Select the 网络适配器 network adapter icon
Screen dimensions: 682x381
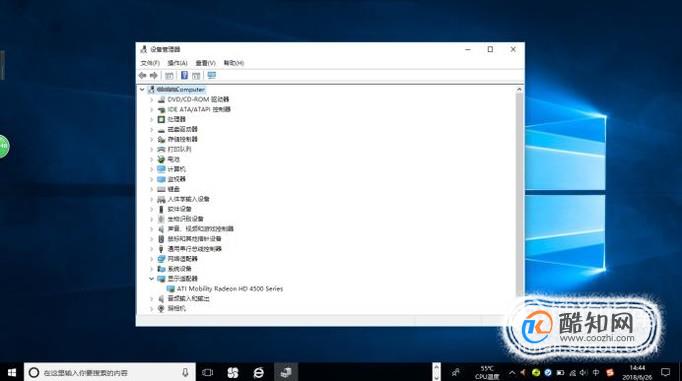tap(161, 259)
